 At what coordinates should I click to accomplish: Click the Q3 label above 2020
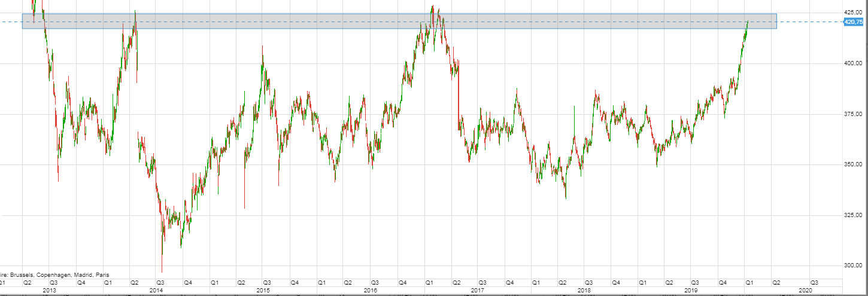[814, 282]
